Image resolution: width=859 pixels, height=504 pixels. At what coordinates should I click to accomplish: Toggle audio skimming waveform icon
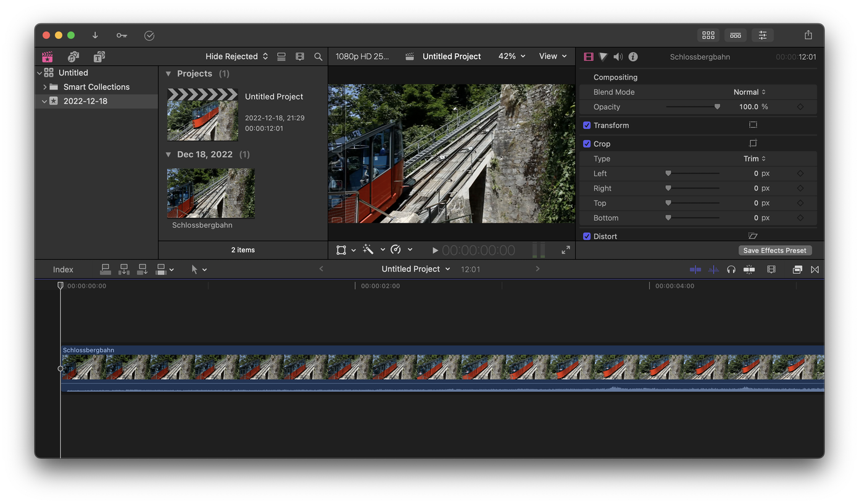click(x=713, y=270)
